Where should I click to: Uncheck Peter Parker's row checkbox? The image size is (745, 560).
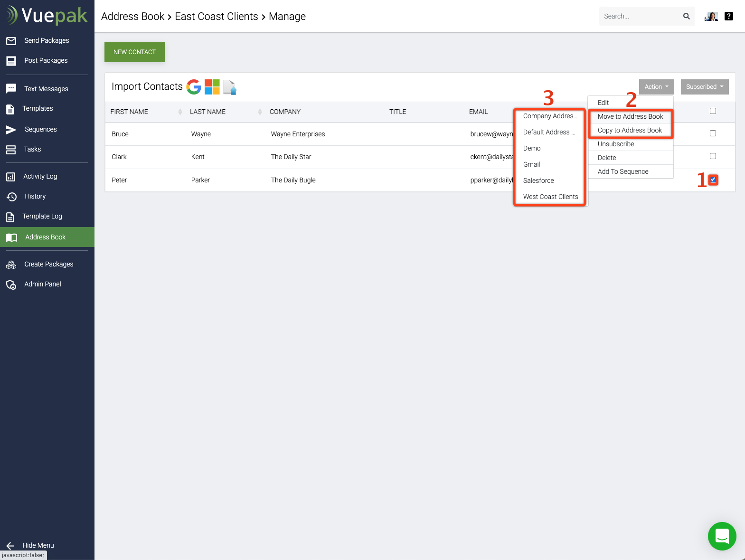point(713,180)
